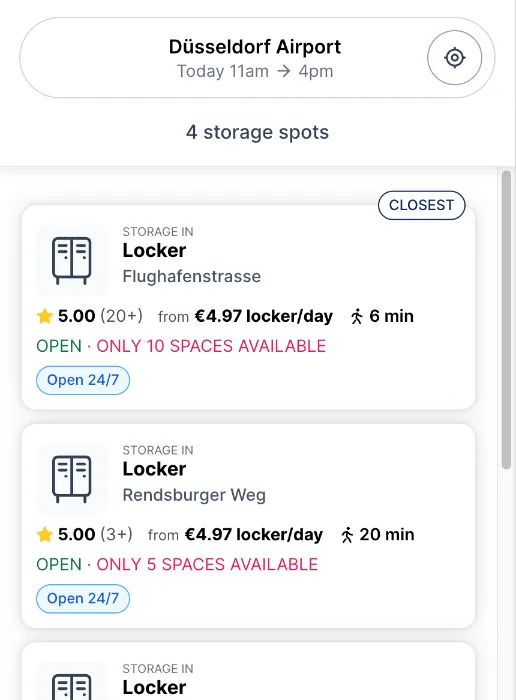
Task: Click the 20 min walking icon
Action: [x=347, y=535]
